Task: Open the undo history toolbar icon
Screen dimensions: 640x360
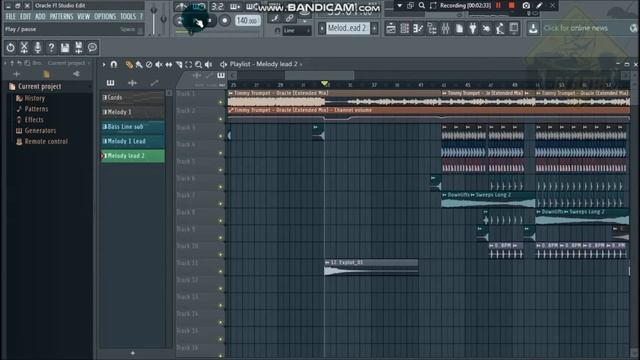Action: point(10,48)
